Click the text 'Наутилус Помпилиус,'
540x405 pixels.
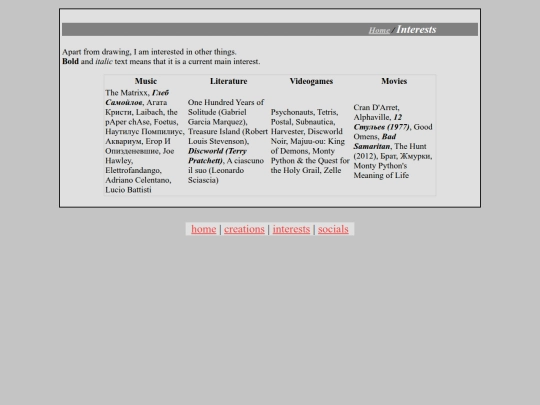145,132
